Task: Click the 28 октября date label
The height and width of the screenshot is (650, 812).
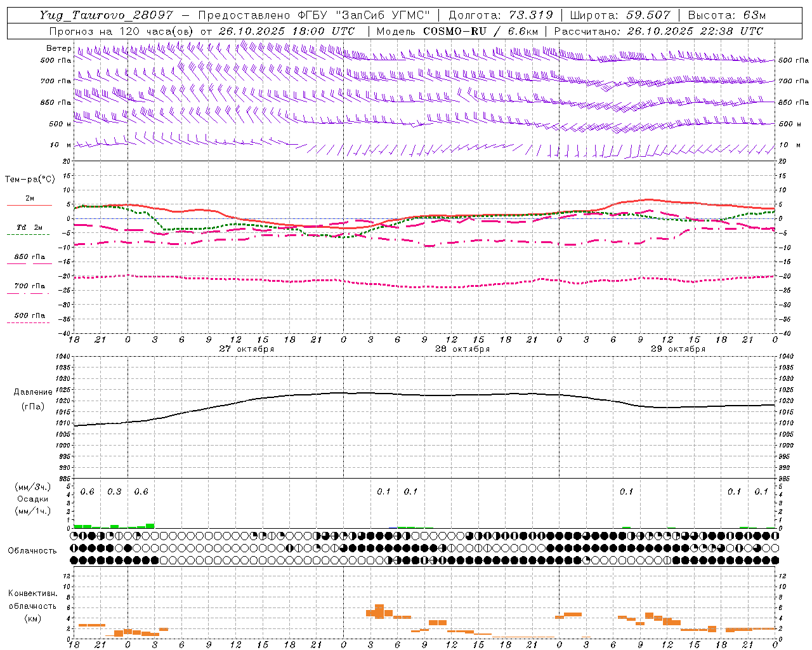Action: tap(462, 349)
